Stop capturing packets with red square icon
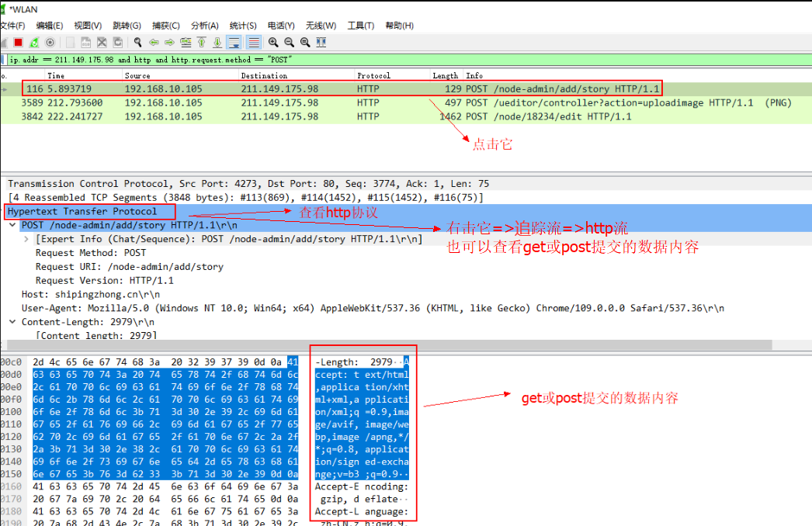 tap(18, 43)
